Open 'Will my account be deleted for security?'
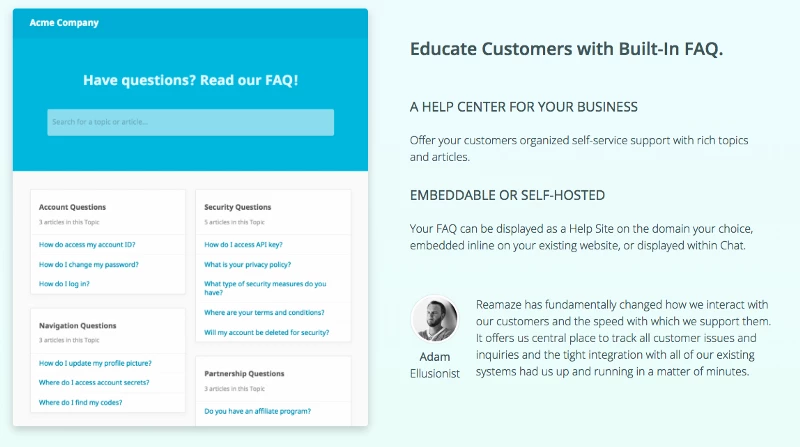This screenshot has width=800, height=447. coord(266,332)
